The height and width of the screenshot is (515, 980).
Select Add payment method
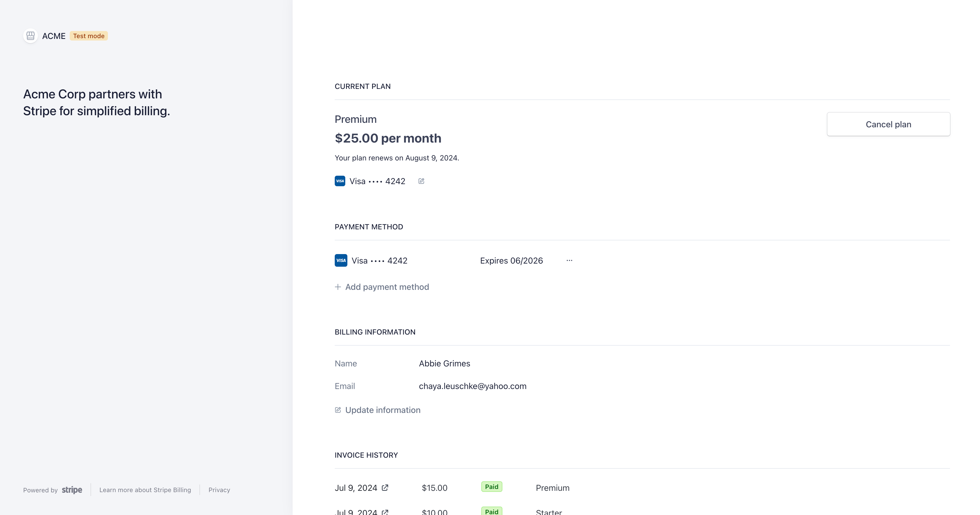(x=387, y=287)
